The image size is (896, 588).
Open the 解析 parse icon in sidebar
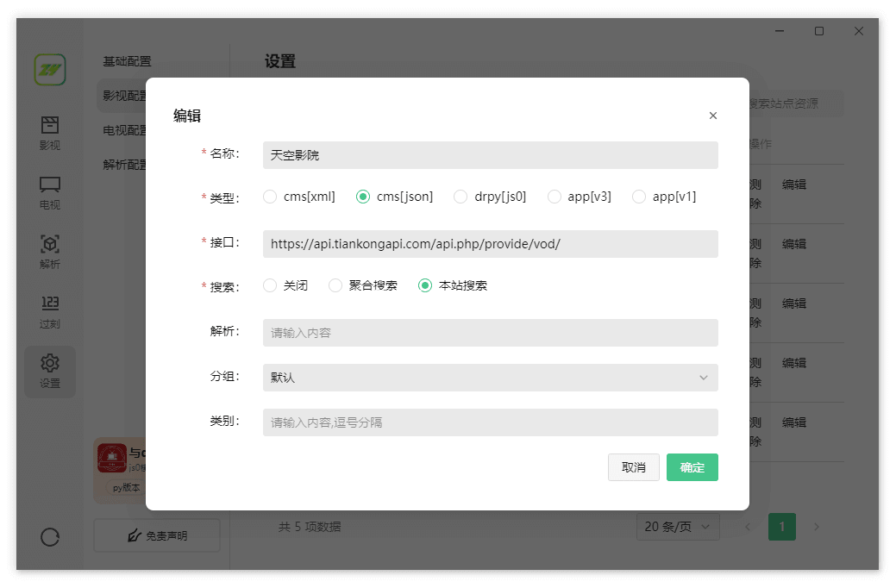[50, 245]
